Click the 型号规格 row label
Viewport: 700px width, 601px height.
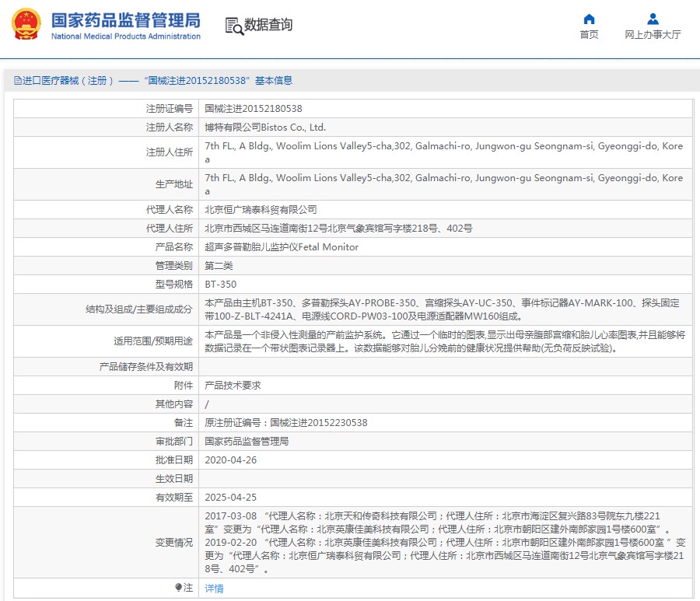tap(174, 285)
